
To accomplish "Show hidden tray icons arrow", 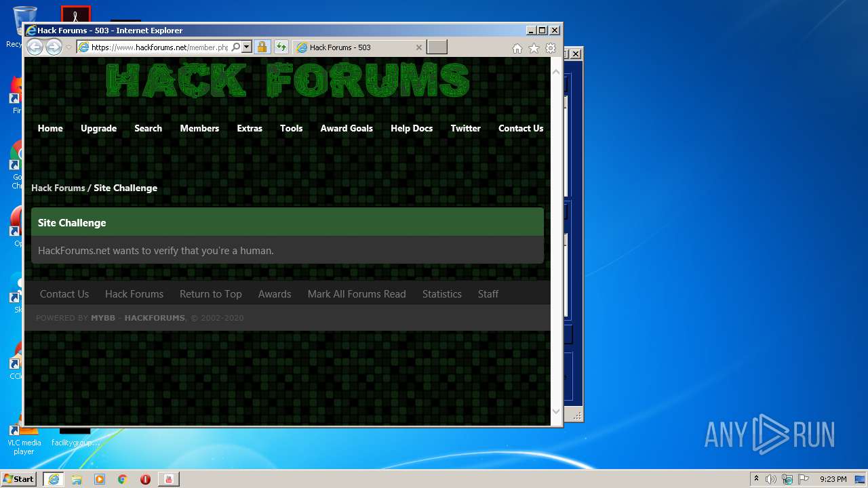I will coord(756,479).
